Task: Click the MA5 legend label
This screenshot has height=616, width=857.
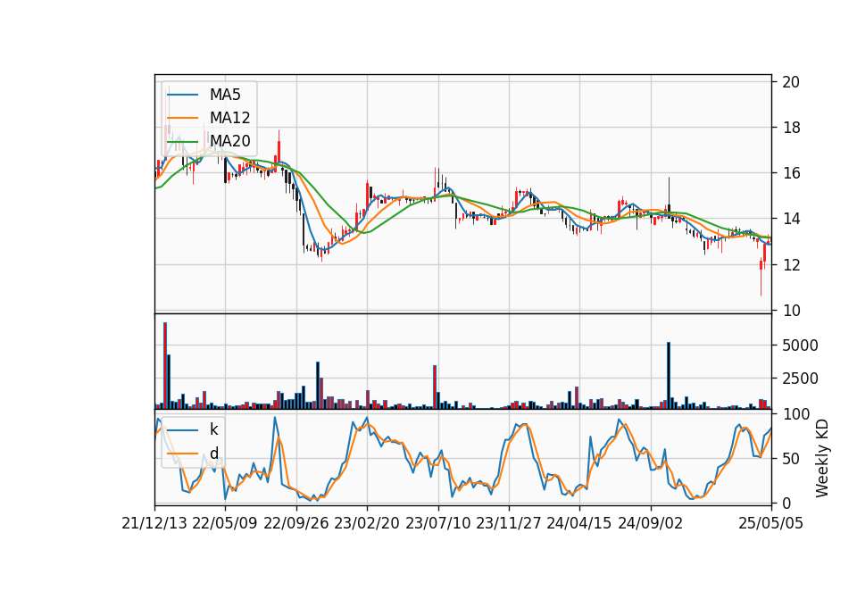Action: [225, 95]
